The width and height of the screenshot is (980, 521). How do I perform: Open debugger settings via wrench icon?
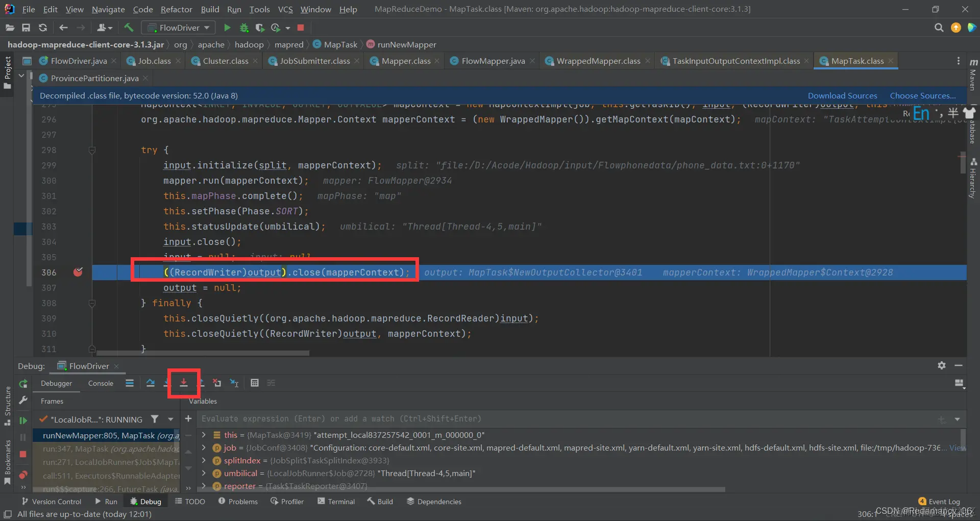[x=23, y=401]
